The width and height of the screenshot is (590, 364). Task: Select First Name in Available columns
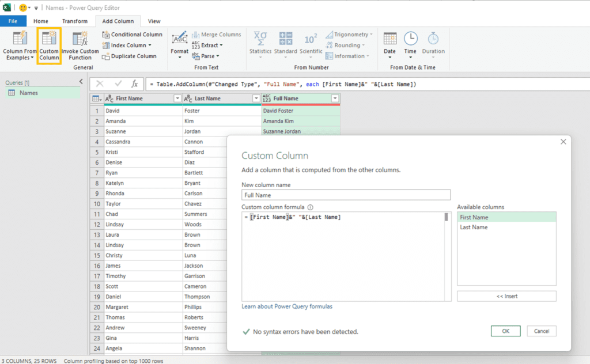[506, 217]
